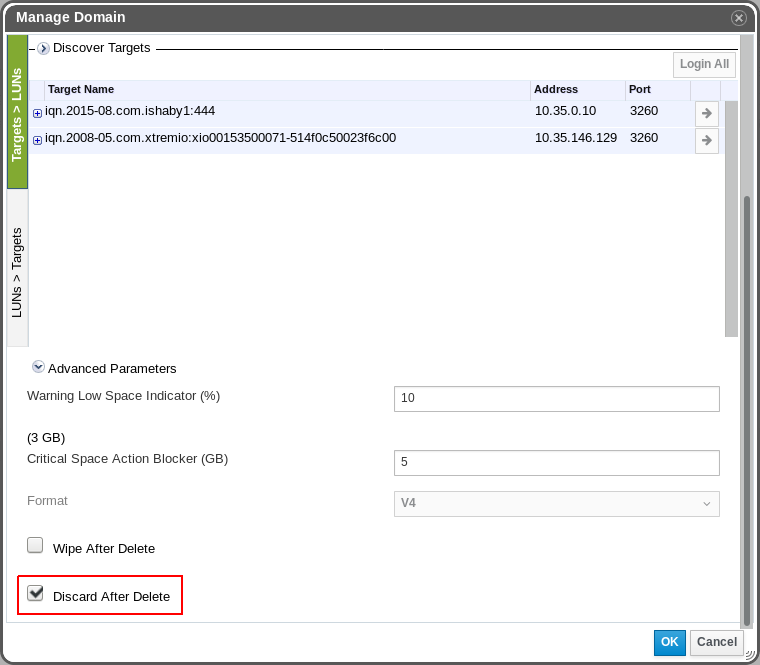Click the Address column header
The image size is (760, 665).
pos(555,90)
